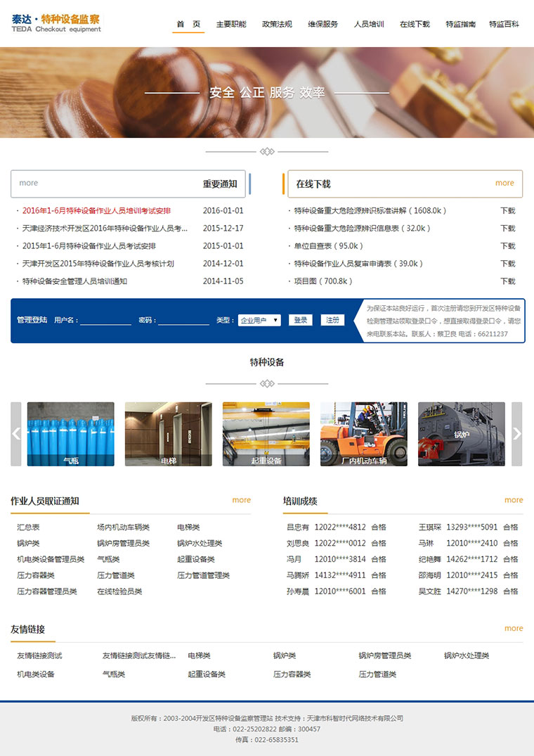Image resolution: width=534 pixels, height=756 pixels.
Task: Click the next arrow of equipment carousel
Action: (x=516, y=434)
